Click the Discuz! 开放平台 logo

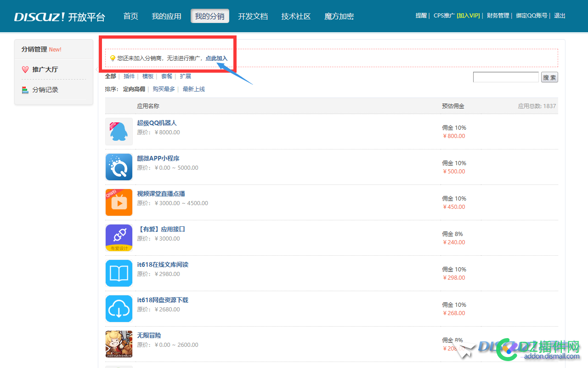pyautogui.click(x=60, y=17)
